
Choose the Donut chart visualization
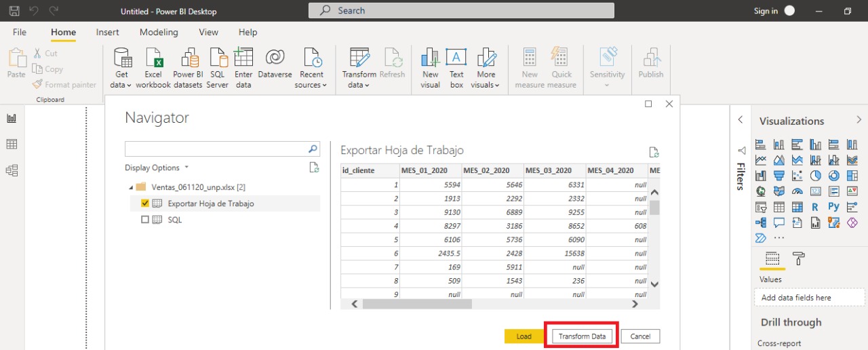[x=834, y=176]
